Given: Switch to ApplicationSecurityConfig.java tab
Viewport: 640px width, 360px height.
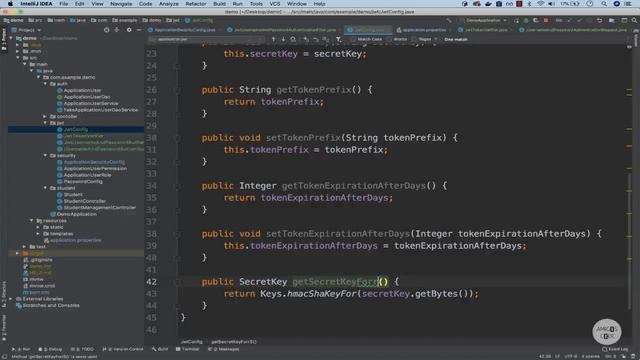Looking at the screenshot, I should tap(181, 30).
